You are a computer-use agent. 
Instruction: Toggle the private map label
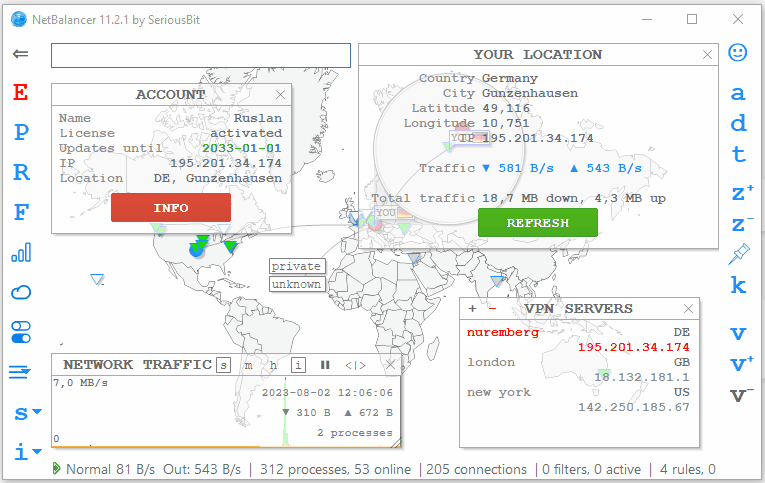297,266
